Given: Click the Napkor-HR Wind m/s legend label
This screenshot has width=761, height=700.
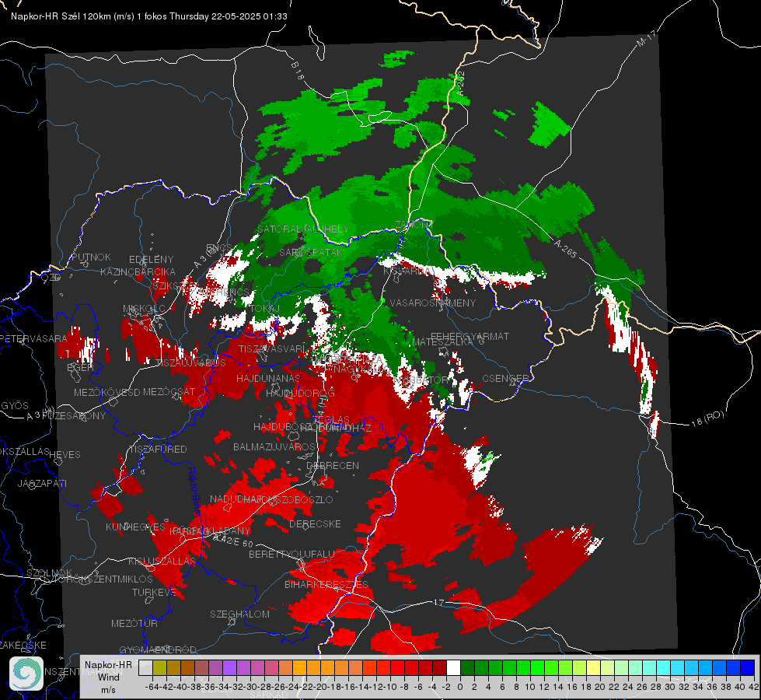Looking at the screenshot, I should (108, 677).
